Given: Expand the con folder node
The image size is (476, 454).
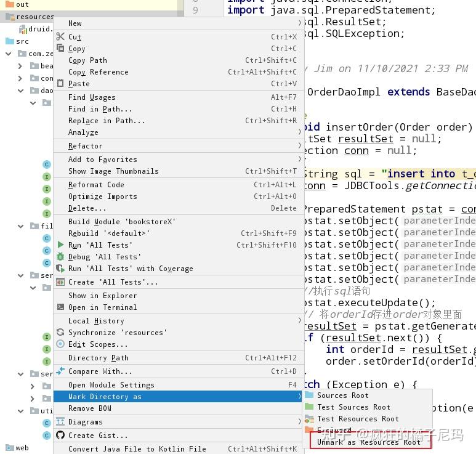Looking at the screenshot, I should [x=20, y=78].
